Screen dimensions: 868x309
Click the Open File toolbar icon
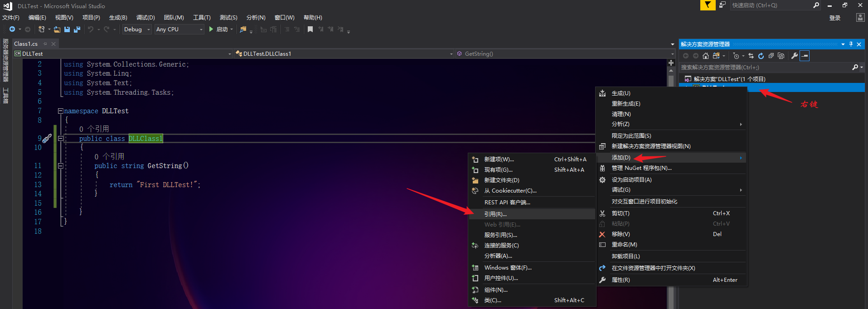[x=57, y=29]
